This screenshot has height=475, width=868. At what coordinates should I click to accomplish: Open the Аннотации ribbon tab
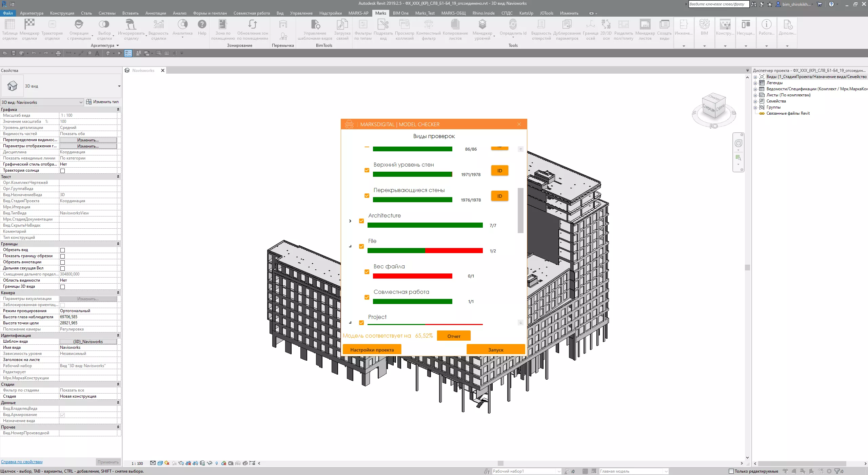coord(156,13)
